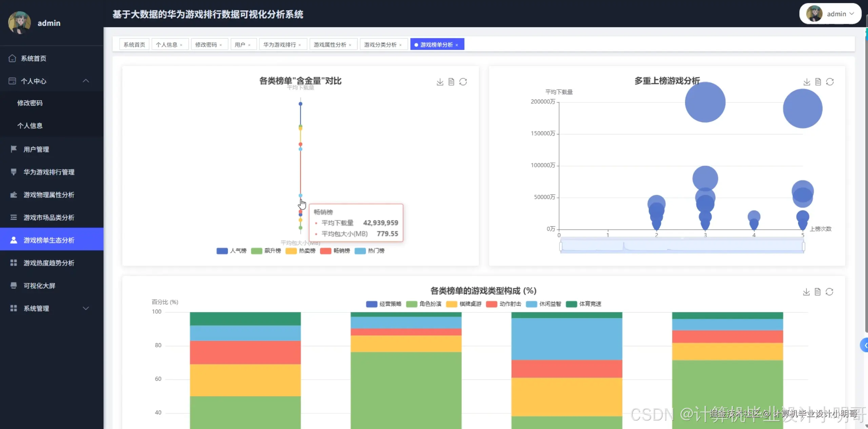The width and height of the screenshot is (868, 429).
Task: Go to 游戏热度趋势分析 page
Action: pos(49,263)
